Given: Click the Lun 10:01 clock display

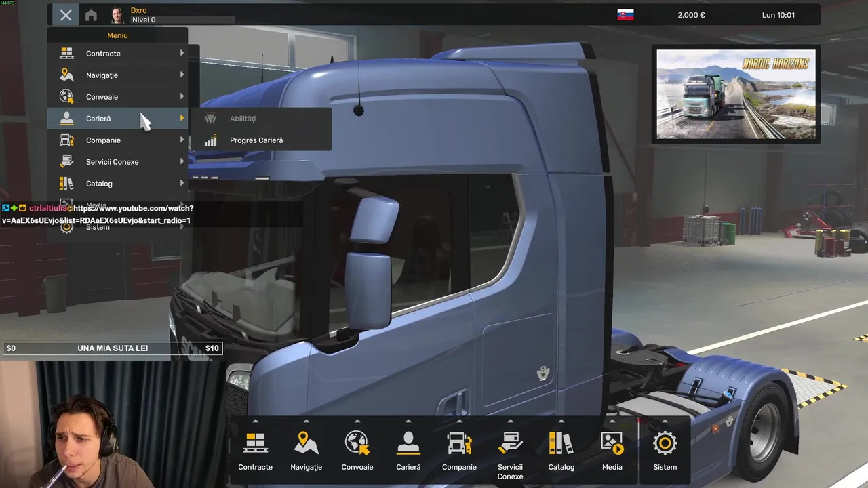Looking at the screenshot, I should (x=778, y=15).
